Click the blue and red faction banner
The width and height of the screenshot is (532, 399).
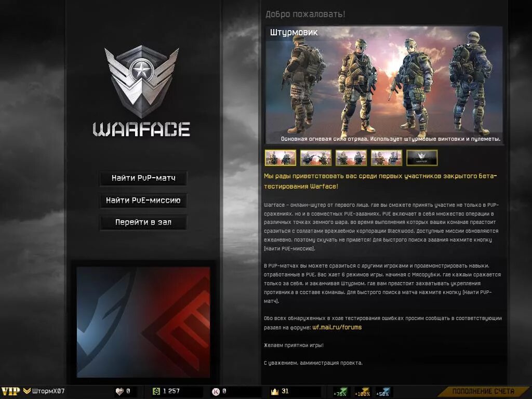(x=143, y=322)
